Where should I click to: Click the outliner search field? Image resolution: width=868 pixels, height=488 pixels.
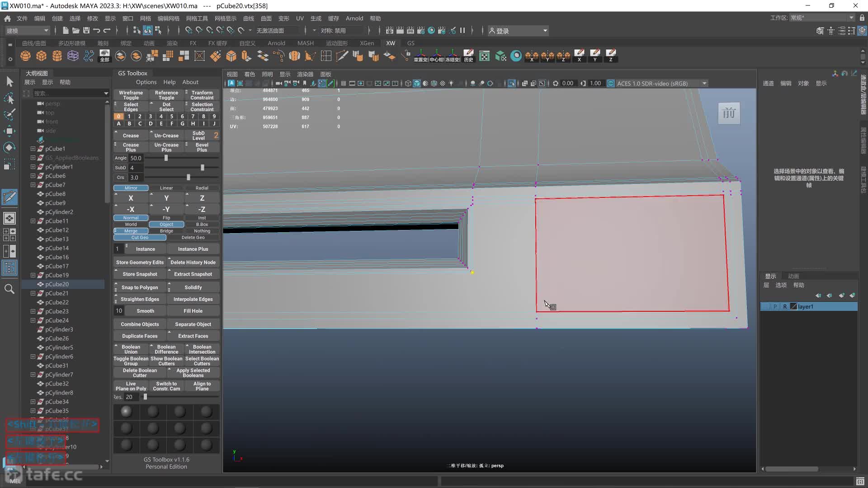tap(68, 93)
